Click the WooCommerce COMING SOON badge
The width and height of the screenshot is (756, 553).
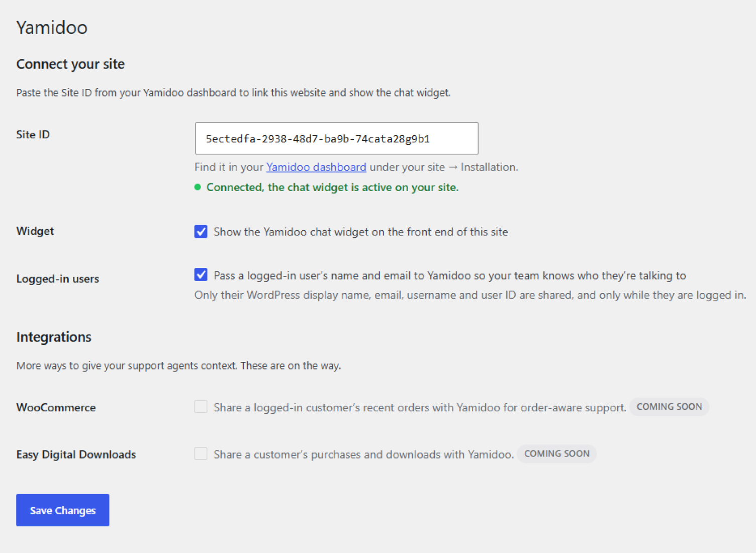click(669, 407)
